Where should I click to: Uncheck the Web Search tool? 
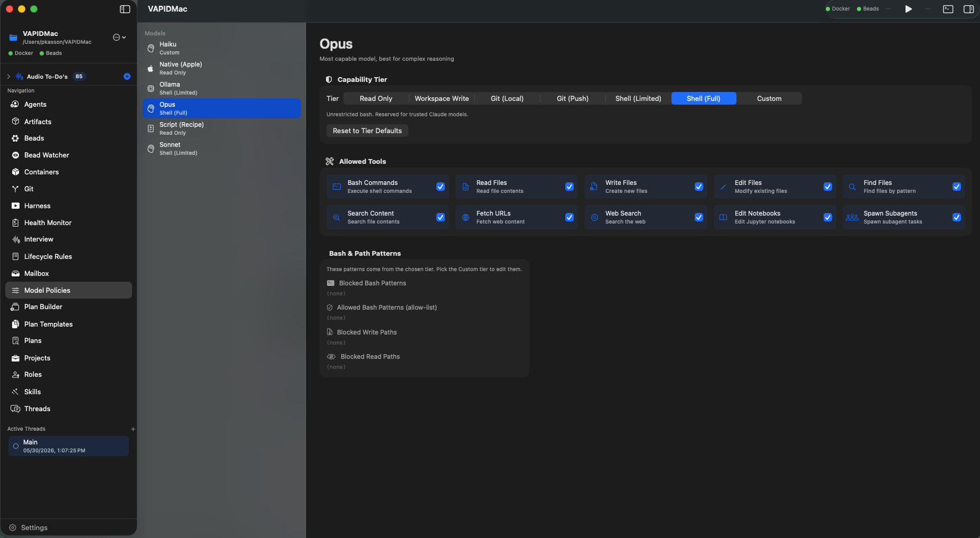point(699,217)
